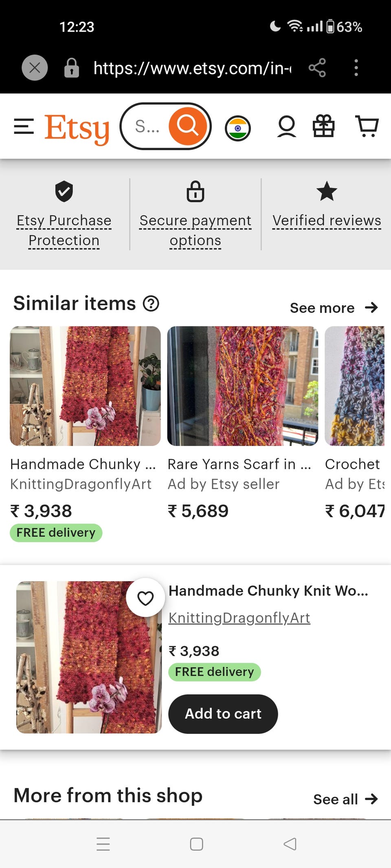
Task: Open browser three-dot overflow menu
Action: click(x=356, y=68)
